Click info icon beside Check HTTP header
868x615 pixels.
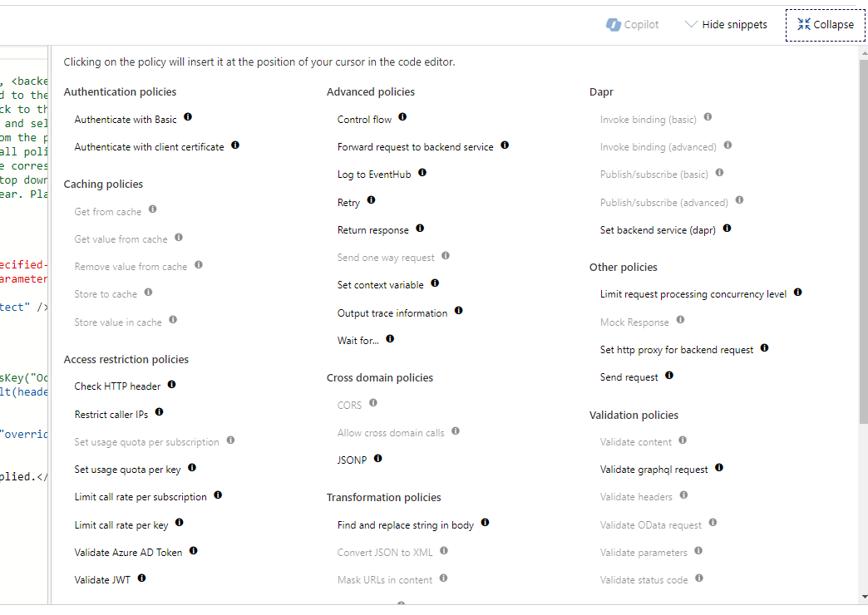pos(171,383)
